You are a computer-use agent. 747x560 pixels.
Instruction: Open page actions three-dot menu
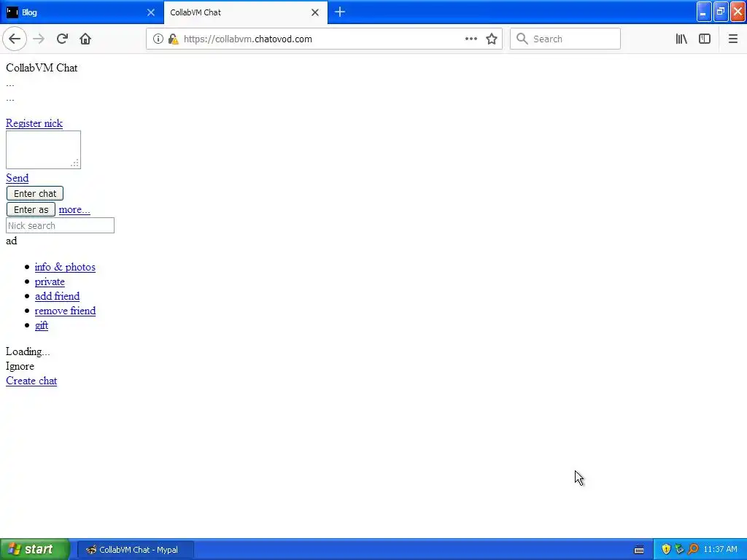click(x=471, y=39)
